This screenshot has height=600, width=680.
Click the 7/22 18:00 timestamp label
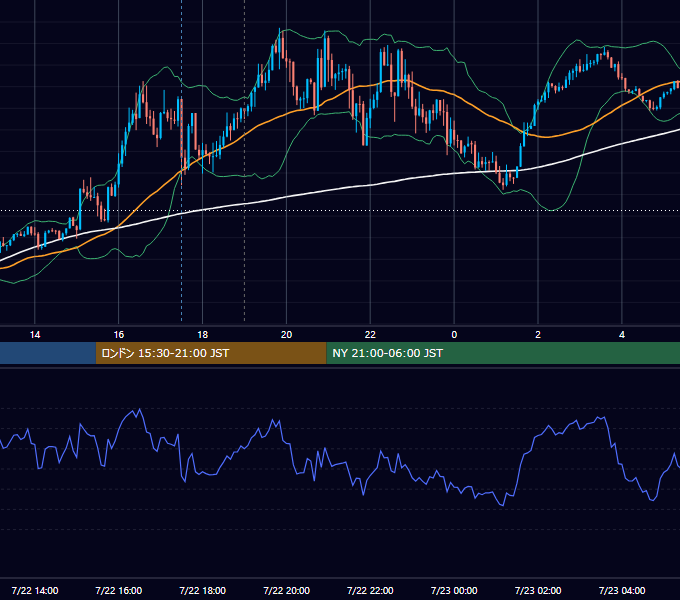(x=203, y=590)
